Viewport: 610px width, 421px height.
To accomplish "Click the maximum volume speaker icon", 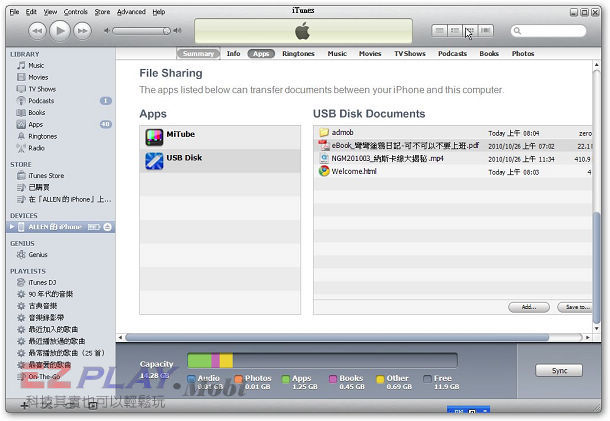I will click(177, 30).
